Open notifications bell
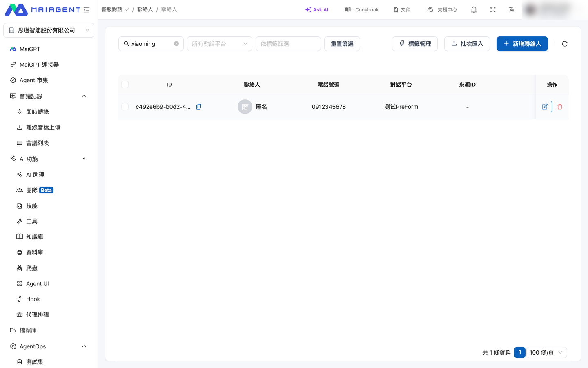This screenshot has width=588, height=368. (474, 10)
